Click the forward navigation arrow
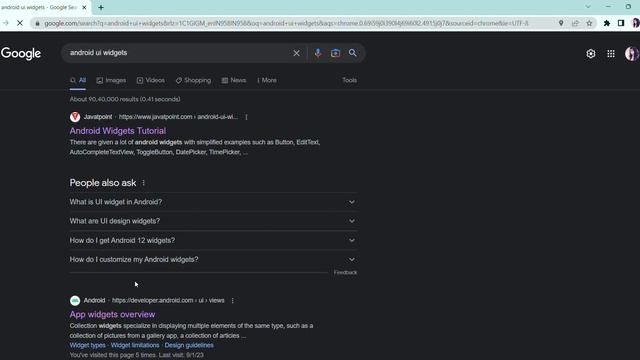This screenshot has width=640, height=360. pyautogui.click(x=5, y=23)
